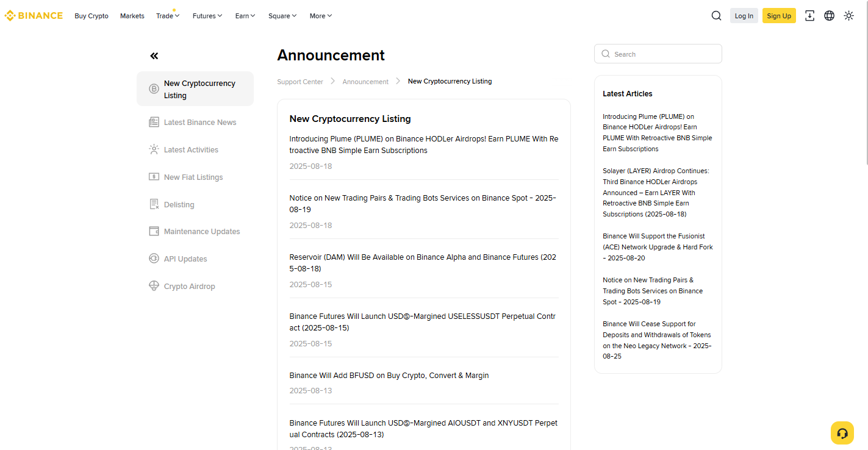
Task: Open AIOUSDT and XNYUSDT Perpetual Contracts article
Action: [423, 429]
